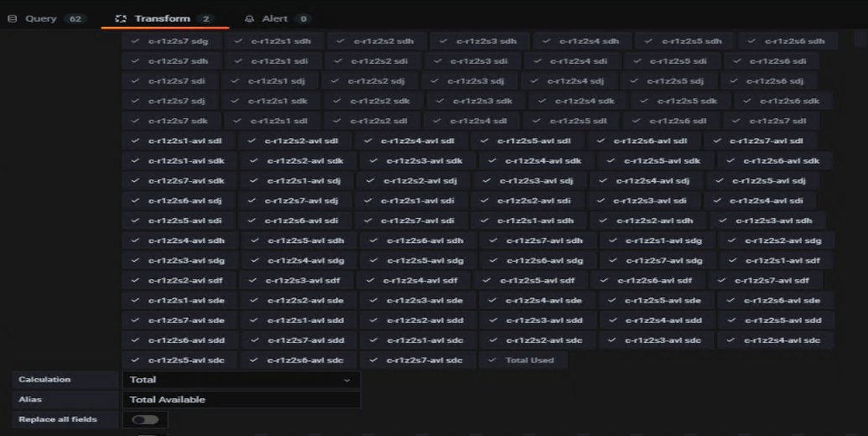
Task: Toggle field c-r1z2s3-avl sdh
Action: pos(768,221)
